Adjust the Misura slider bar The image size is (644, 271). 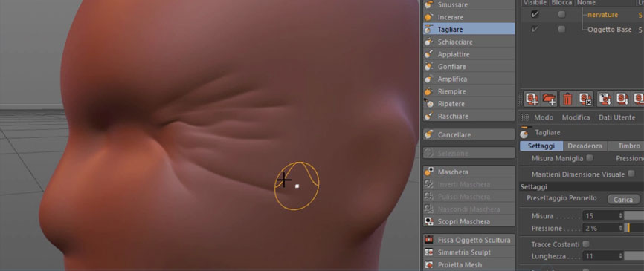pos(634,215)
